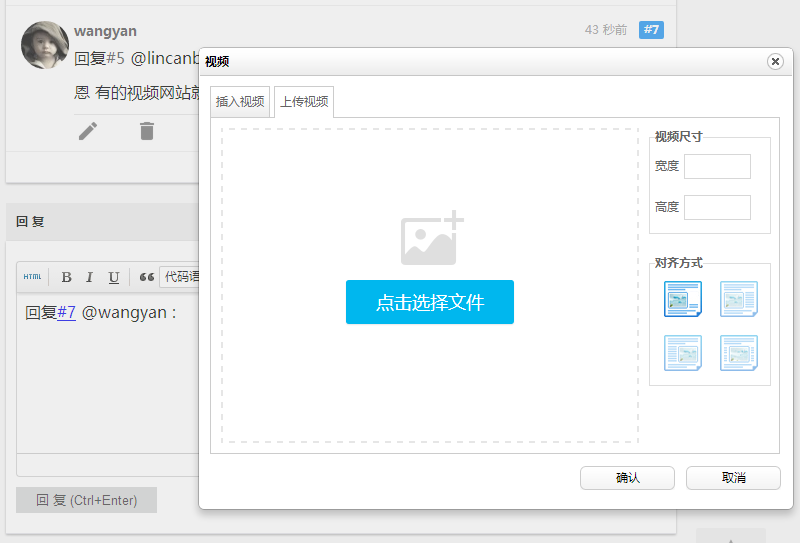
Task: Confirm the video dialog with 确认
Action: tap(627, 478)
